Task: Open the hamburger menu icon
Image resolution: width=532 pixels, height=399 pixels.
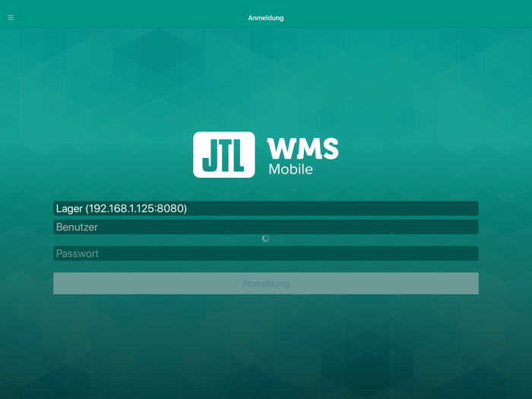Action: point(11,17)
